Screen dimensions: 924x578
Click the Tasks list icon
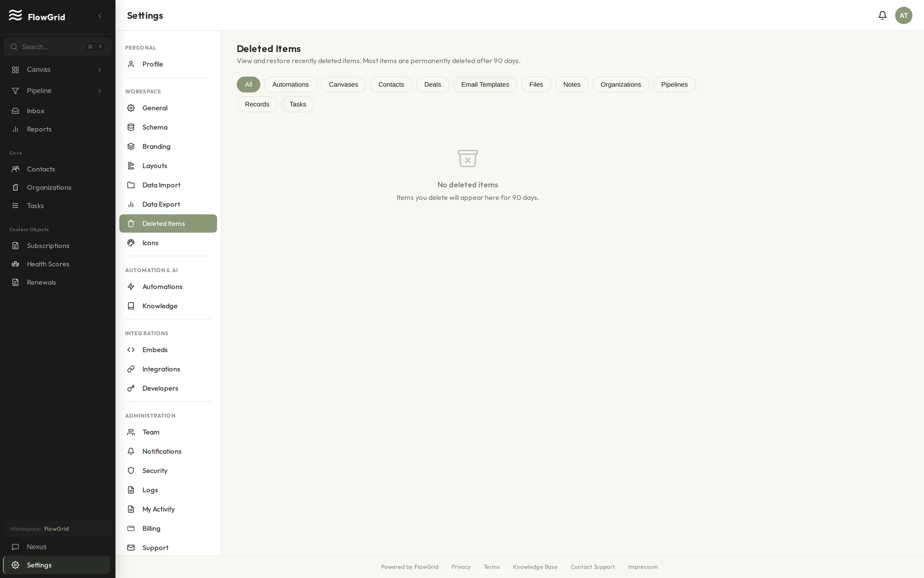(x=15, y=206)
